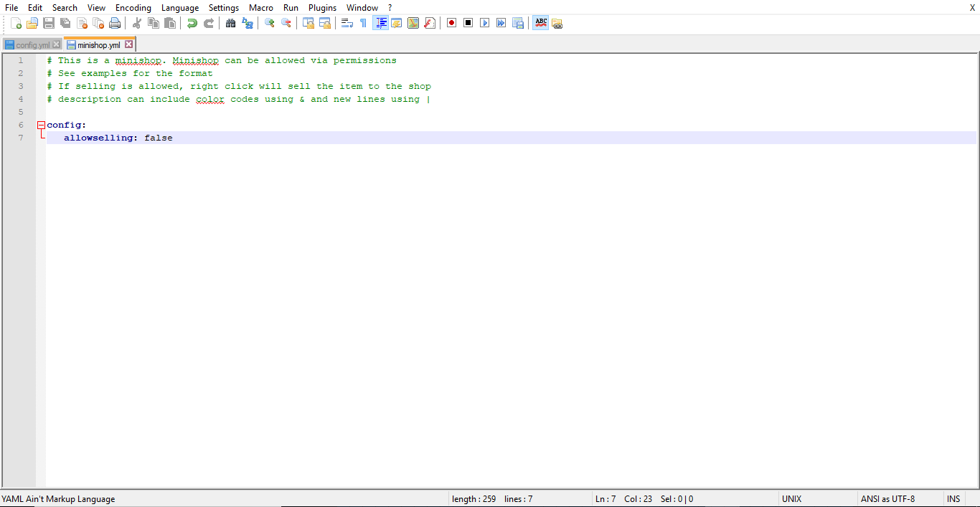Click the Cut scissors icon

click(136, 23)
